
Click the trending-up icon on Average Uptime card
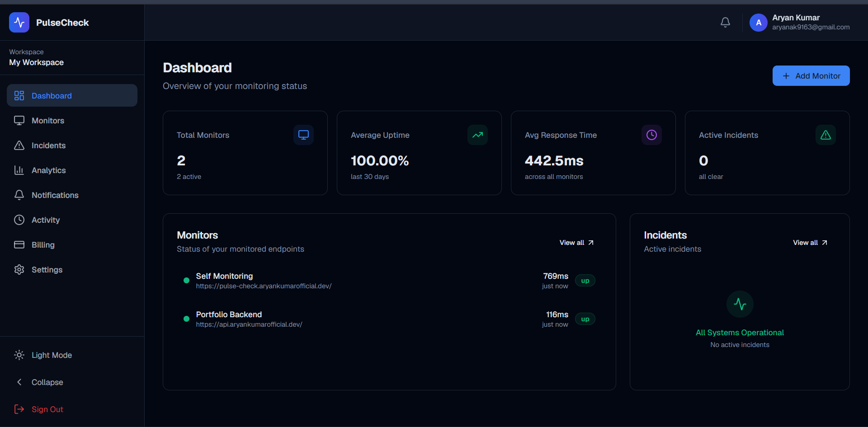(x=477, y=135)
